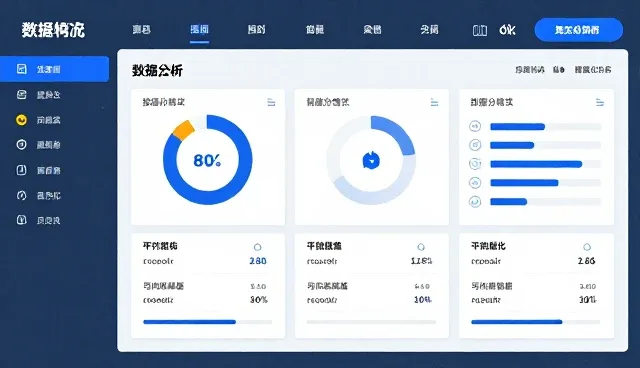Open the columns icon in top navigation bar
The image size is (640, 368).
pos(480,30)
